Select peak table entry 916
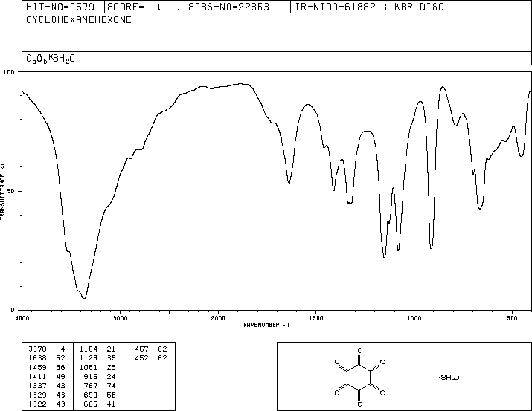This screenshot has height=411, width=532. [91, 377]
